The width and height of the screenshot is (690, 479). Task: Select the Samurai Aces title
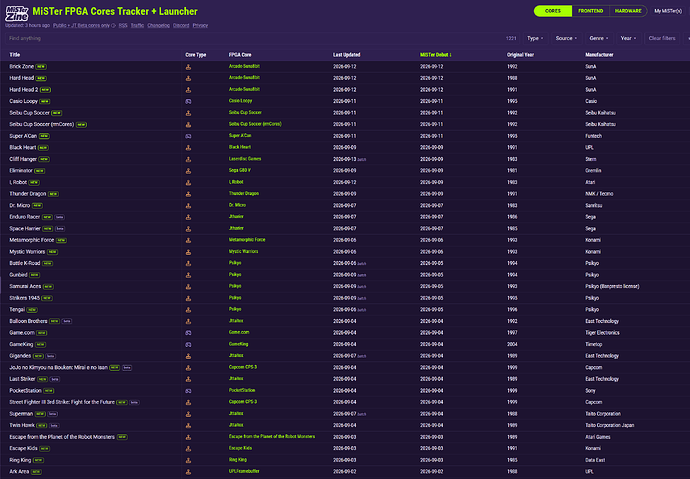pos(25,287)
